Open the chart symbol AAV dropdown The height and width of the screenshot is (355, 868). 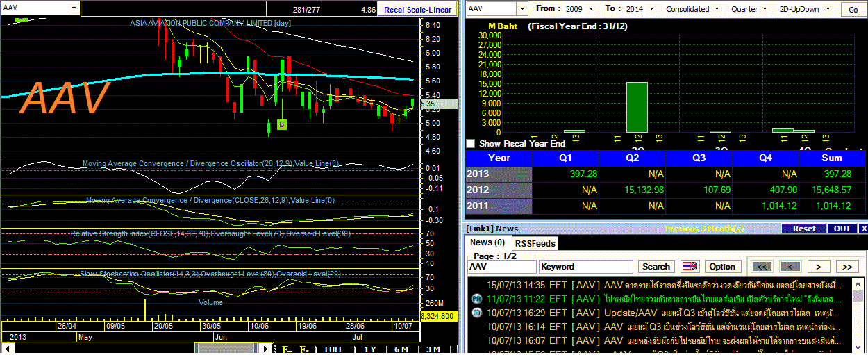(x=74, y=8)
